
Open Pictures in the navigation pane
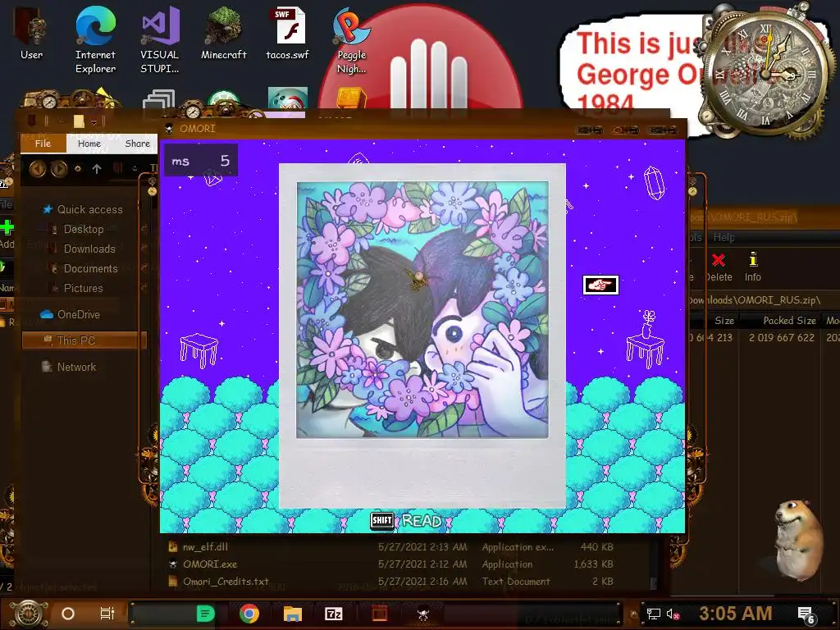[83, 288]
